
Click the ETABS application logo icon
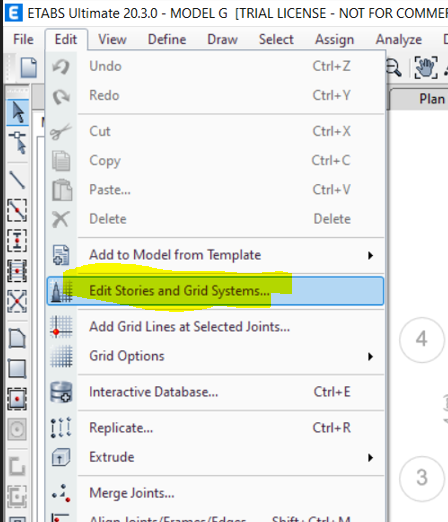click(x=14, y=12)
